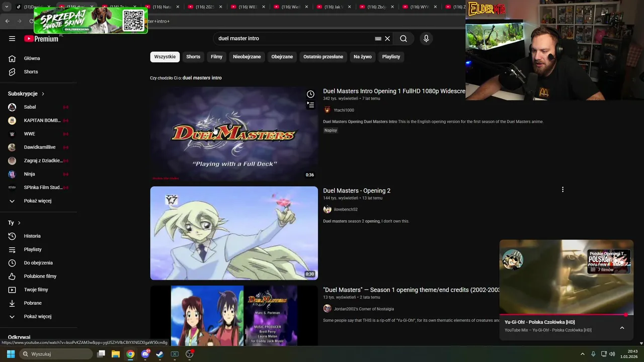644x362 pixels.
Task: Open Do obejrzenia watch later list
Action: coord(38,263)
